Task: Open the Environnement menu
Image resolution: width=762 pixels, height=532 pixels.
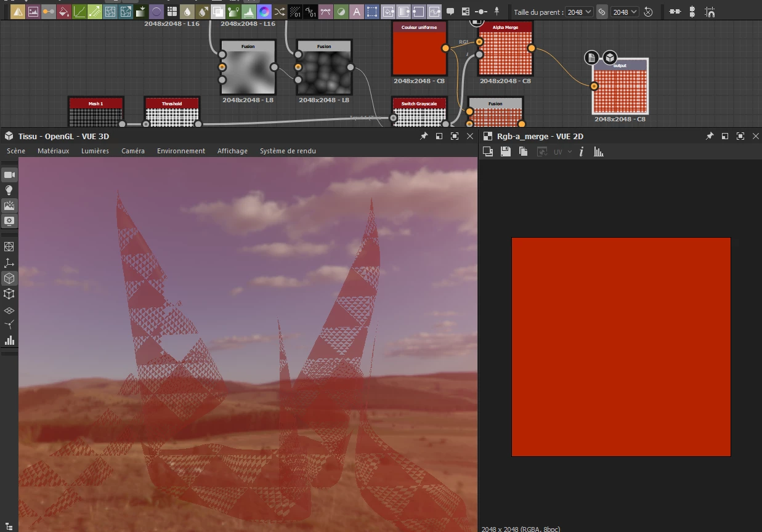Action: (181, 151)
